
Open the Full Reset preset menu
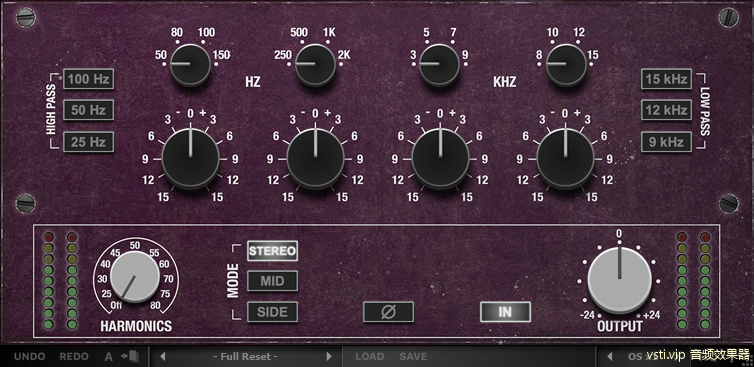[246, 356]
